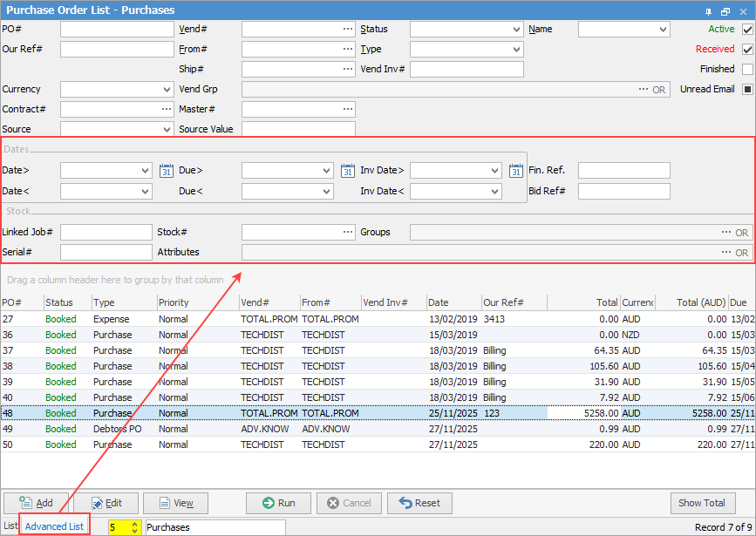Viewport: 756px width, 536px height.
Task: Expand the Type dropdown
Action: 516,49
